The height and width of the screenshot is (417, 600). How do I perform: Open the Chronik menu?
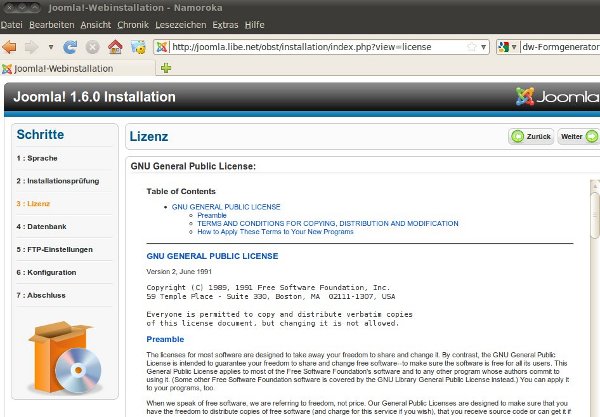pyautogui.click(x=133, y=25)
